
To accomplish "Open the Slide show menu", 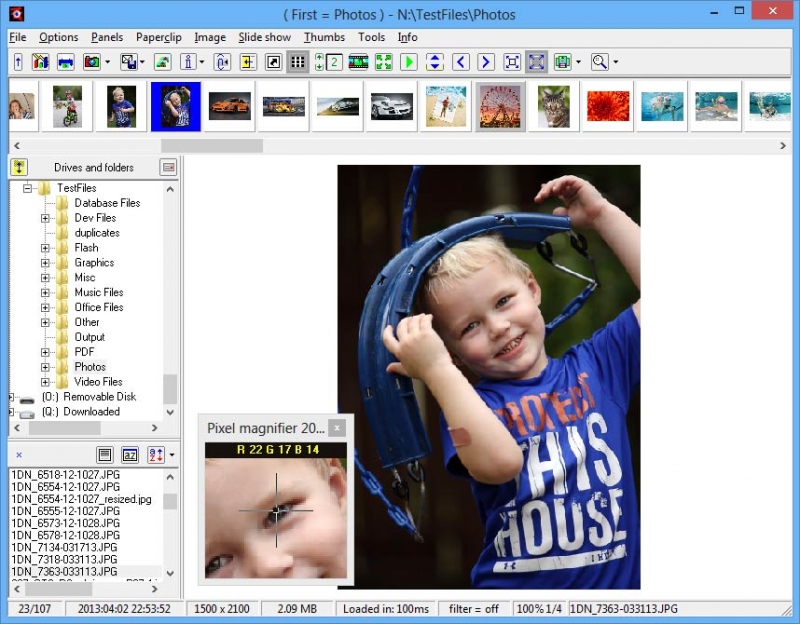I will [265, 37].
